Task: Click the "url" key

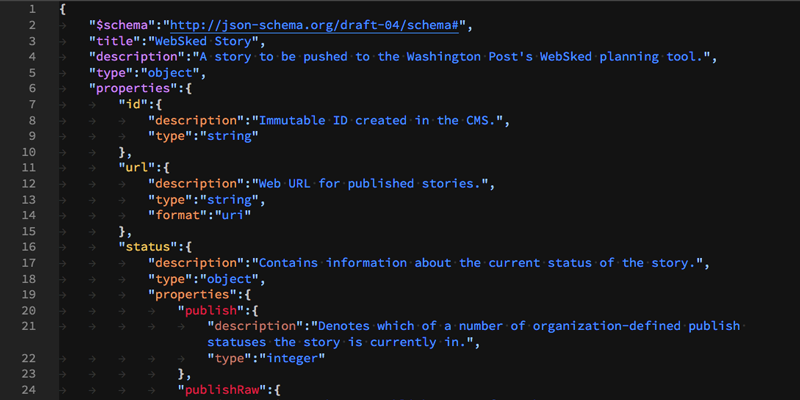Action: tap(137, 167)
